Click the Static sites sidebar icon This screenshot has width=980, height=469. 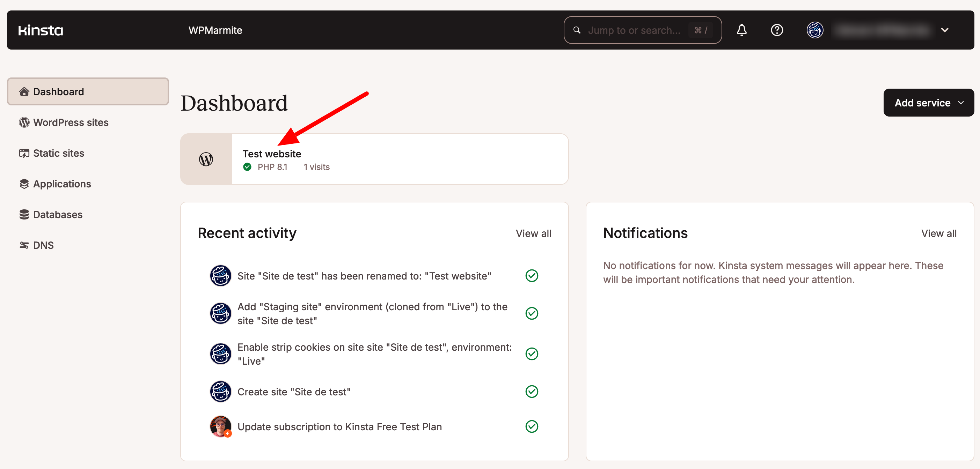tap(24, 153)
